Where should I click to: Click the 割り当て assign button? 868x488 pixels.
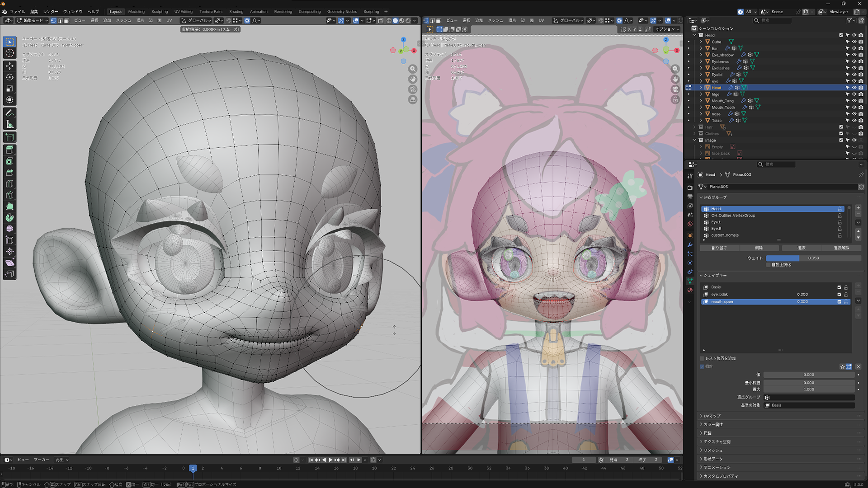(x=719, y=248)
